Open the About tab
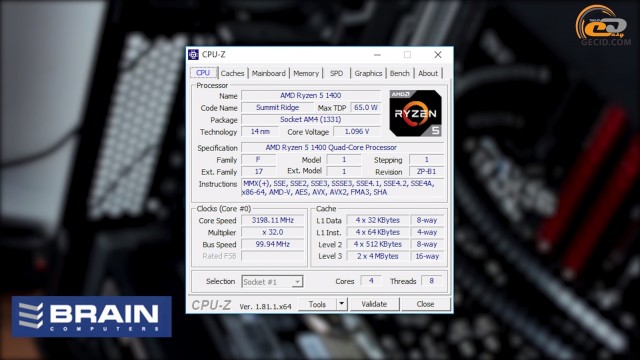Viewport: 640px width, 360px height. click(428, 73)
